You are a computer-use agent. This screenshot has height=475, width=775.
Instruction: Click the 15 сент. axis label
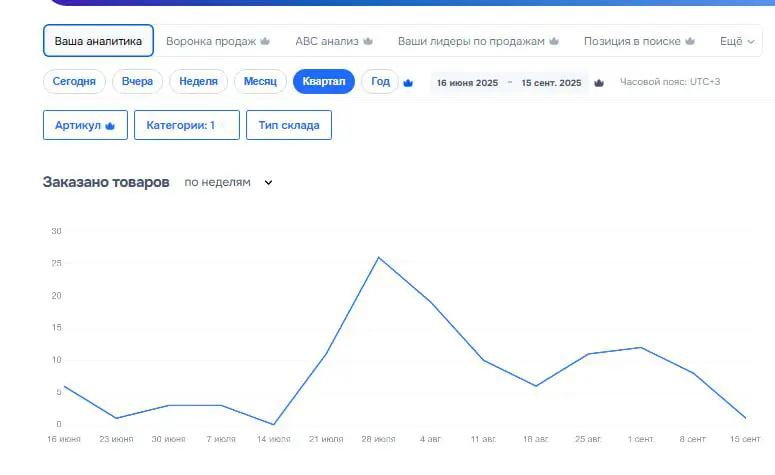(x=745, y=439)
